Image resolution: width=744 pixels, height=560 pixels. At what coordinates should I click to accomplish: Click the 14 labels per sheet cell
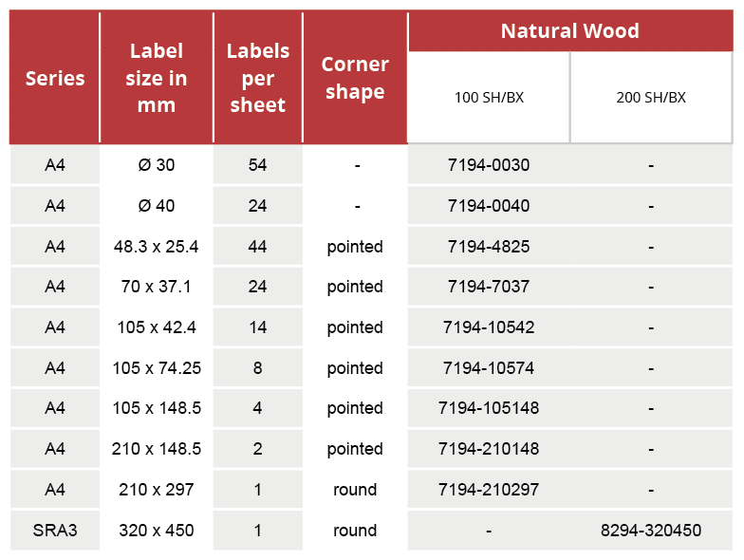point(258,327)
